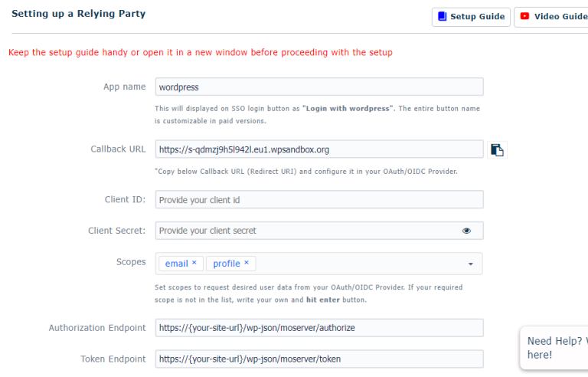Click the YouTube icon in Video Guide
The image size is (588, 377).
524,16
